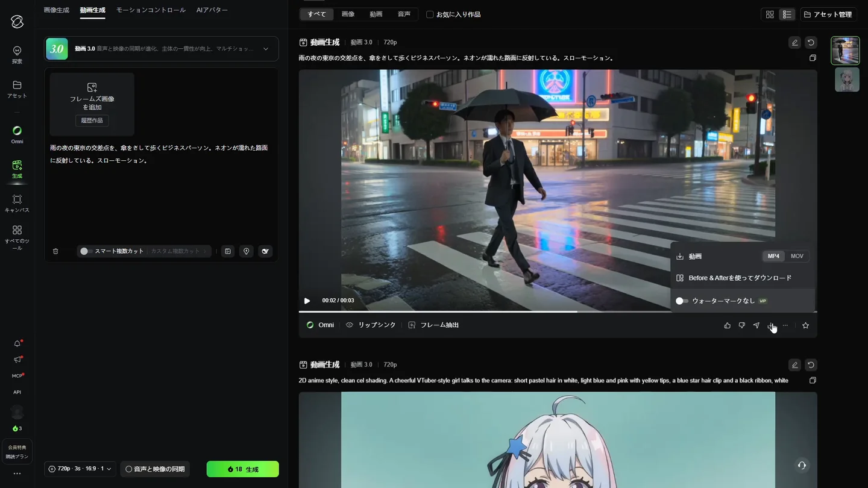This screenshot has height=488, width=868.
Task: Click the lightbulb inspiration icon in prompt panel
Action: [x=246, y=251]
